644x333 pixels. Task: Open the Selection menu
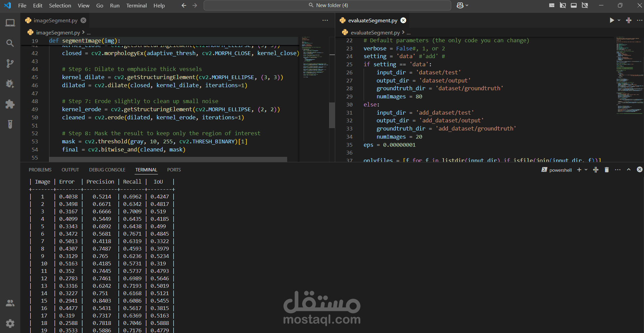click(60, 5)
